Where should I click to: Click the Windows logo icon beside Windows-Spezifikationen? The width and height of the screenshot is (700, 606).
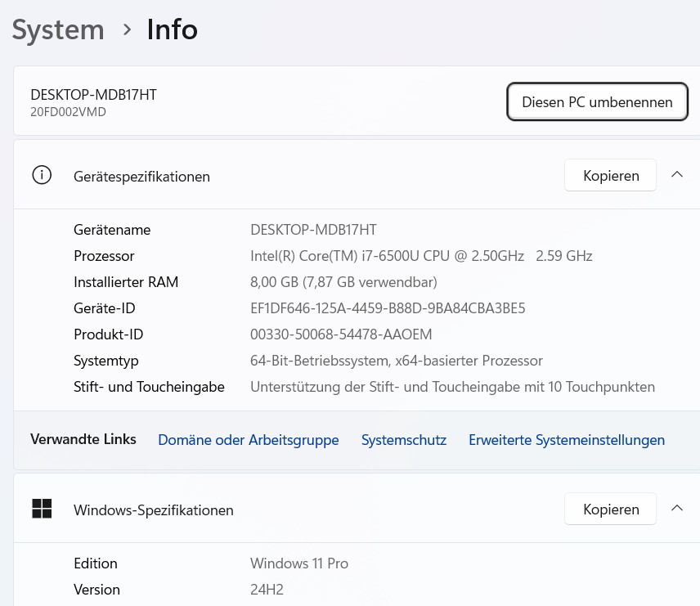coord(42,509)
